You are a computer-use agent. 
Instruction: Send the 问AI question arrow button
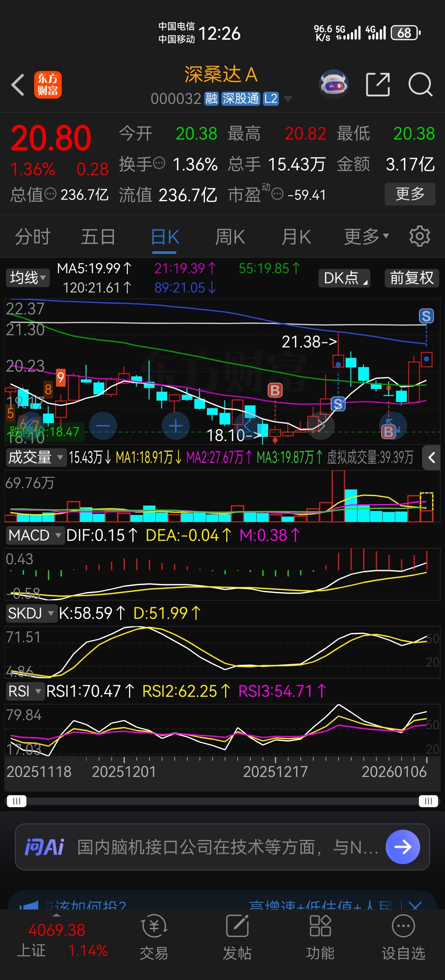pyautogui.click(x=403, y=847)
